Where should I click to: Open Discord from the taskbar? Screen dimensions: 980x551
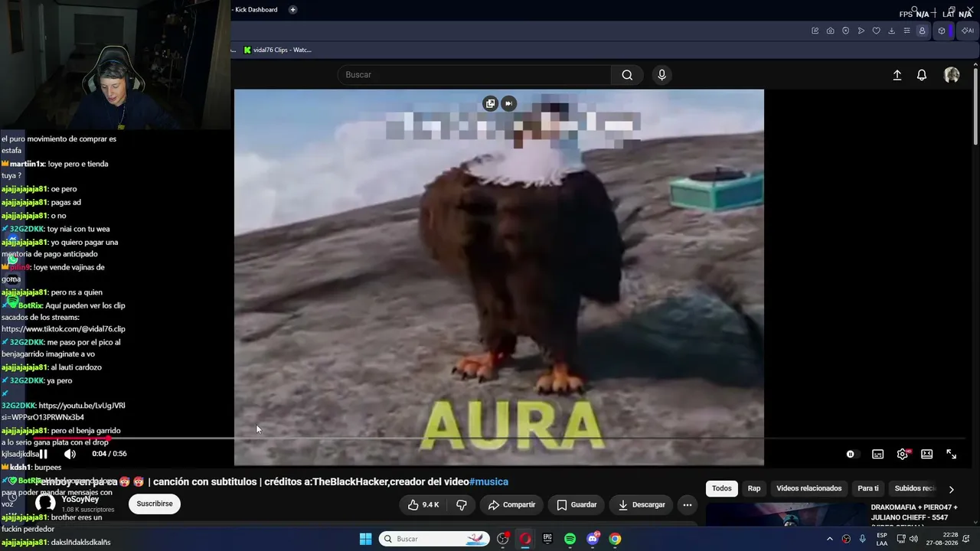[x=593, y=539]
